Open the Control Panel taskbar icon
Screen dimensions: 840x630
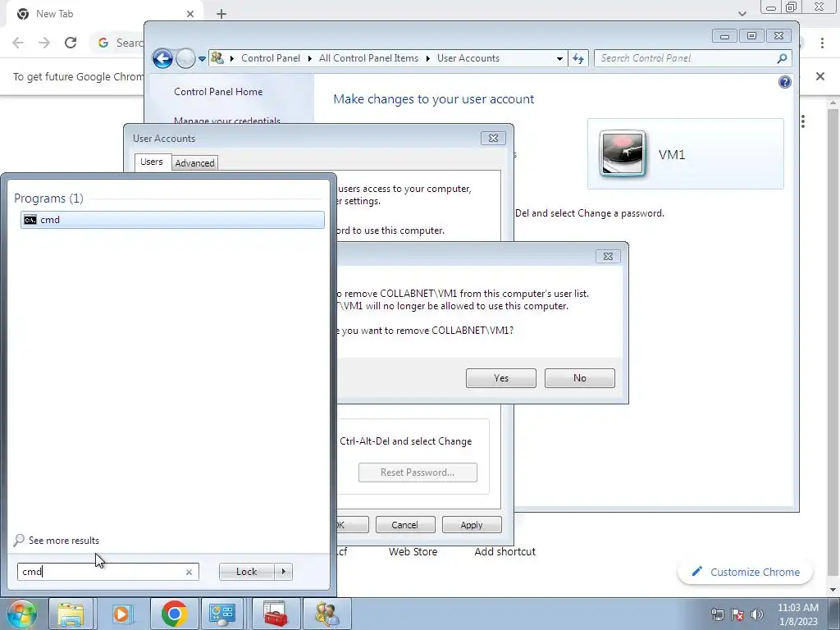click(x=222, y=614)
